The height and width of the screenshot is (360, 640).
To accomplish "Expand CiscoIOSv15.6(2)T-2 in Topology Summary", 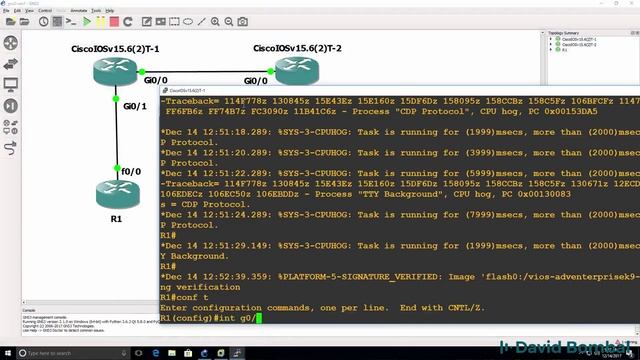I will [x=551, y=44].
